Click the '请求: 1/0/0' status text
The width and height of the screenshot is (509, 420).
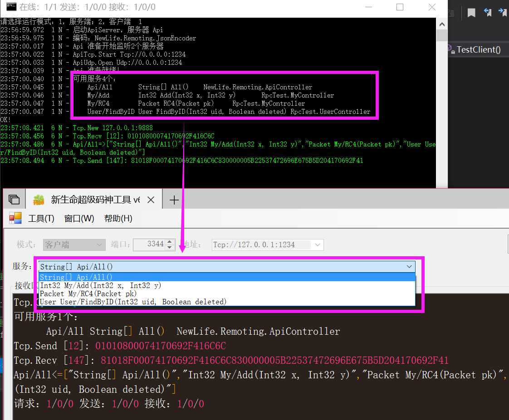click(x=44, y=404)
